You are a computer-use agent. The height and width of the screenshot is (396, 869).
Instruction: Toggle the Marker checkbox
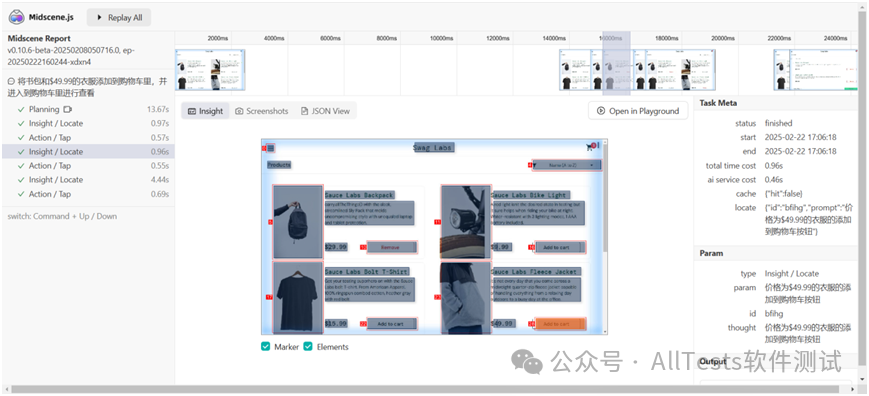point(266,347)
